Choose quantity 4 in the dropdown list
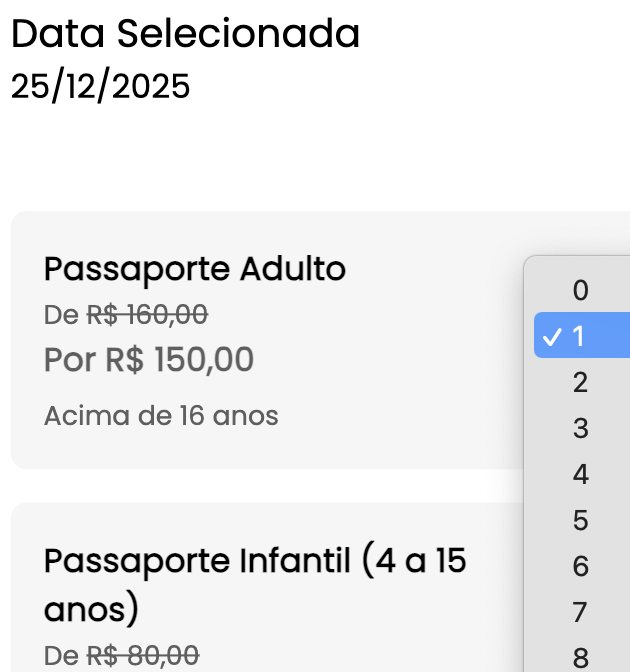This screenshot has height=672, width=630. click(x=580, y=474)
